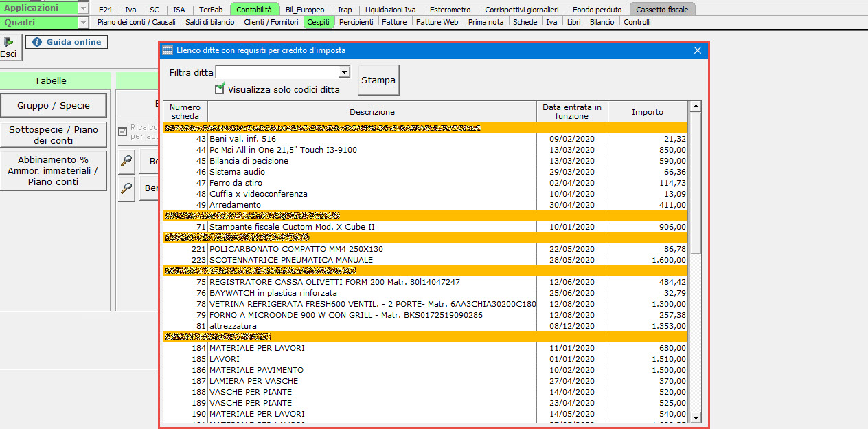868x429 pixels.
Task: Select row 44 Pc Msi All in One
Action: coord(425,150)
